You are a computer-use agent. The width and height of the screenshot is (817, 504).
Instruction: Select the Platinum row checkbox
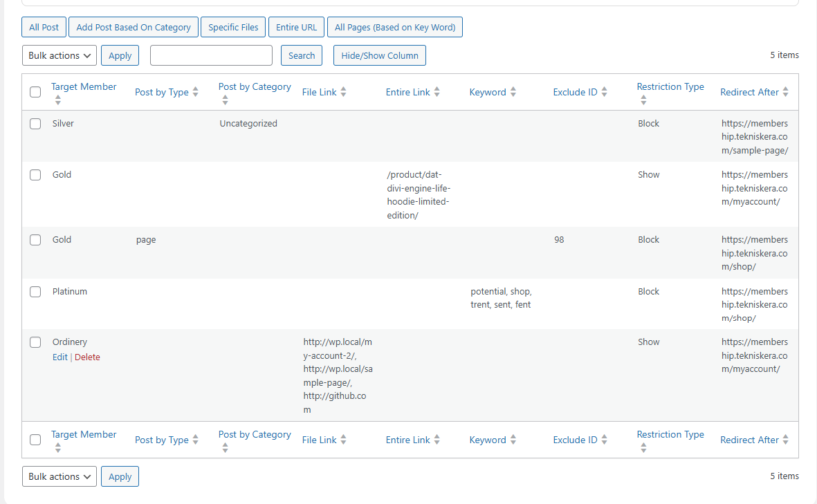click(x=35, y=292)
